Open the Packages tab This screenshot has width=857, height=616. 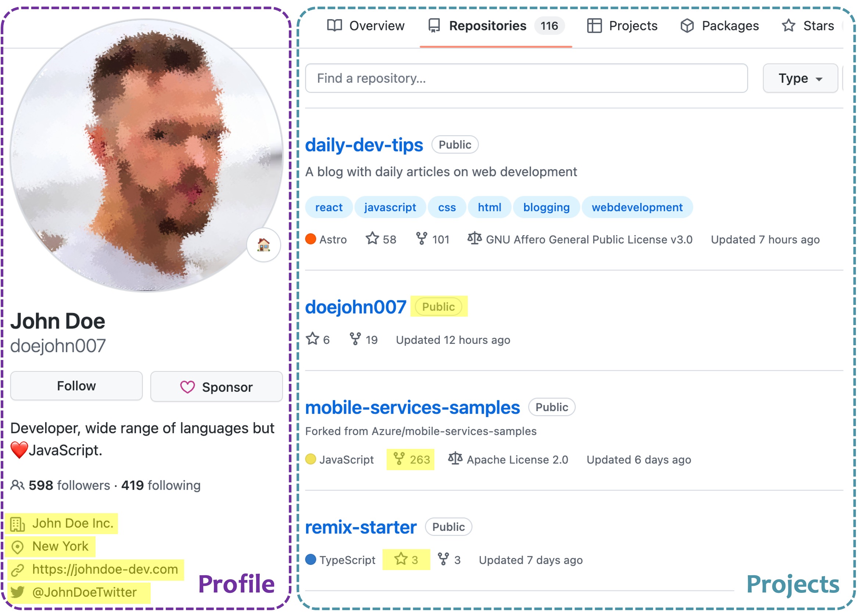click(x=719, y=26)
